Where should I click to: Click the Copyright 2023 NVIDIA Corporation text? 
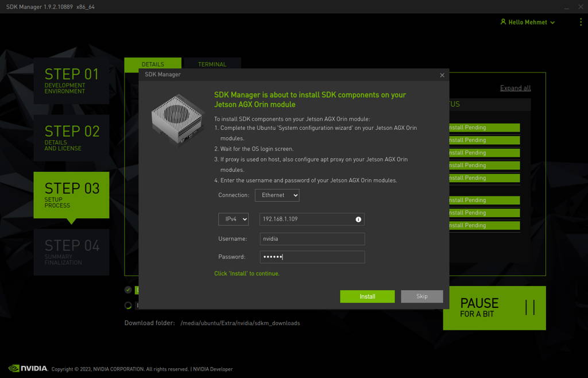point(120,369)
